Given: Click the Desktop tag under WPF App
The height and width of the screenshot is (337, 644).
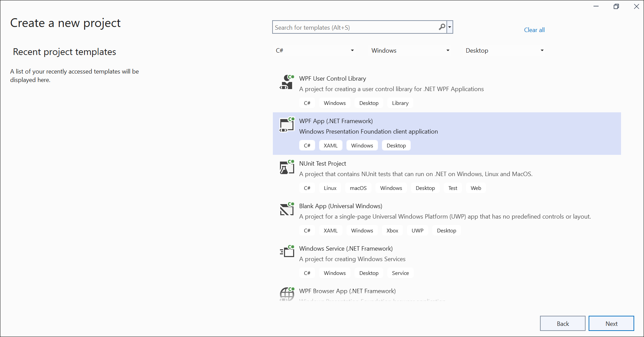Looking at the screenshot, I should click(396, 146).
